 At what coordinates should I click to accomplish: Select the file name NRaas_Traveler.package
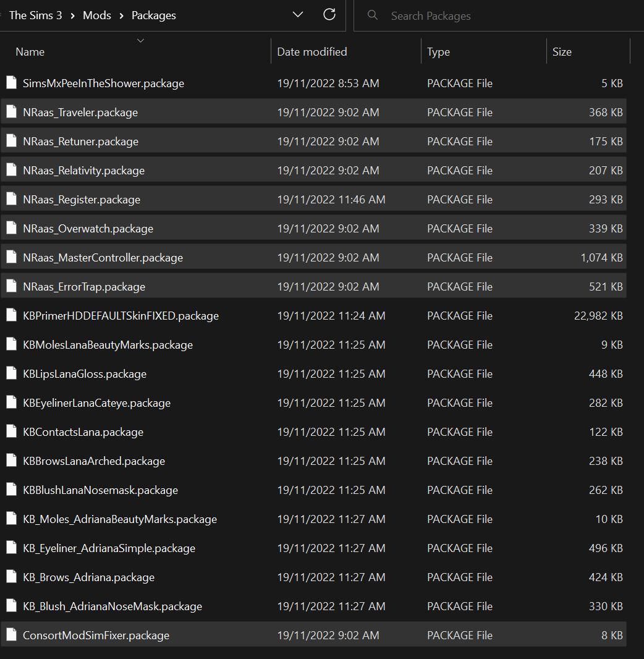point(80,113)
